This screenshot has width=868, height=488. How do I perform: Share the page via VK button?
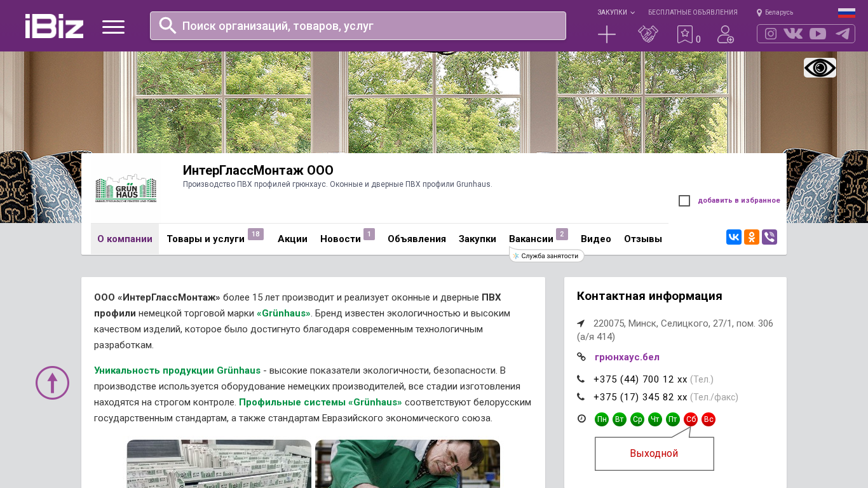734,237
